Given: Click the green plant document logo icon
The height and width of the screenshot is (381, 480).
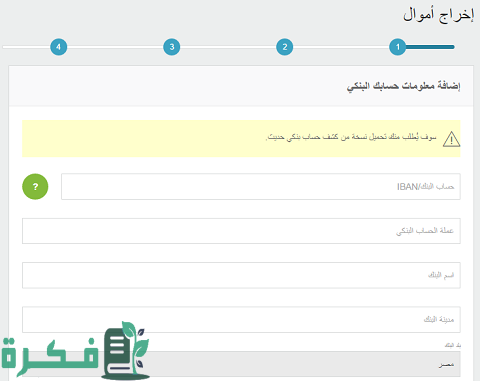Looking at the screenshot, I should click(125, 351).
